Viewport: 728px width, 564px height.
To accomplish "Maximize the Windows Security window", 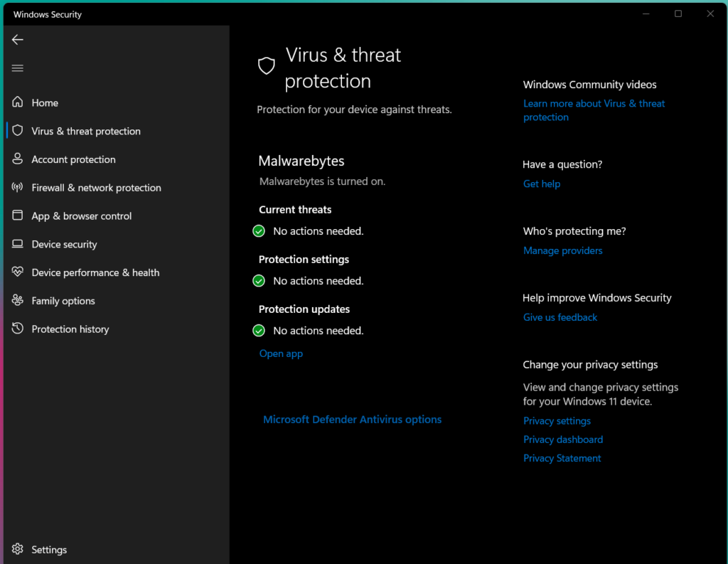I will [678, 14].
